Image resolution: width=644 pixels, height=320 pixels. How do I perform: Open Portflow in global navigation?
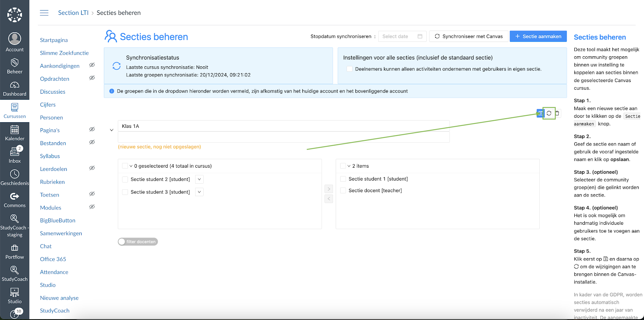[14, 252]
